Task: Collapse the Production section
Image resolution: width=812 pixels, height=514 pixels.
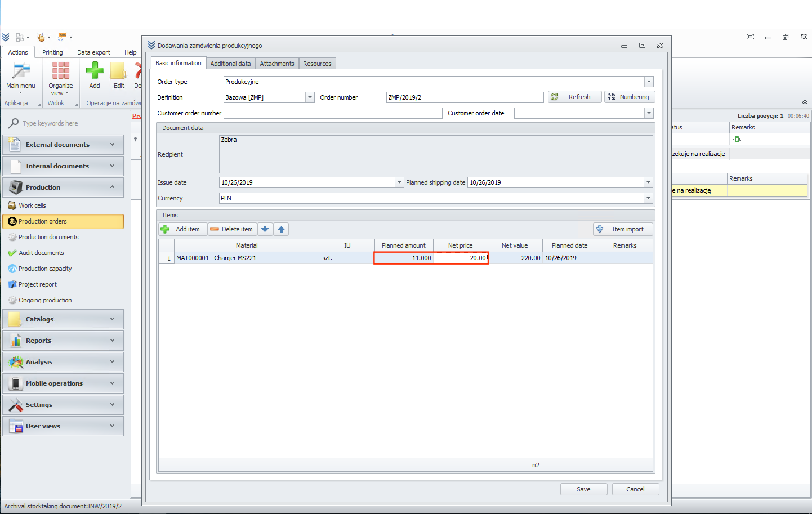Action: pyautogui.click(x=63, y=187)
